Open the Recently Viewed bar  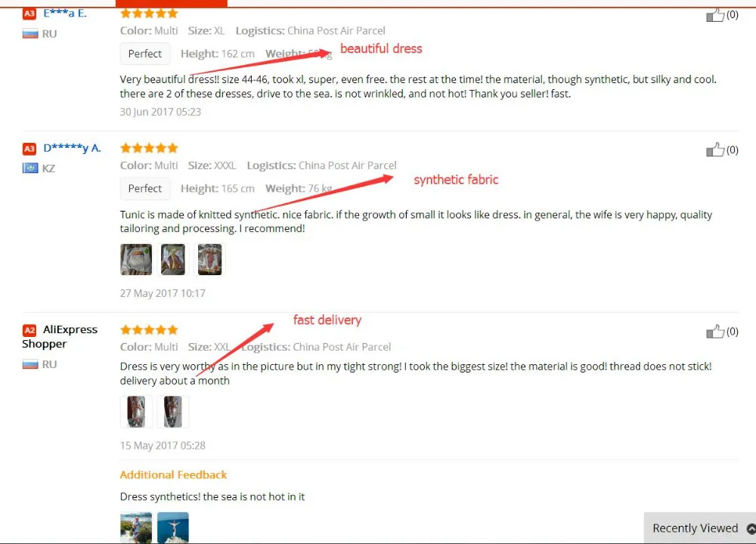(700, 528)
